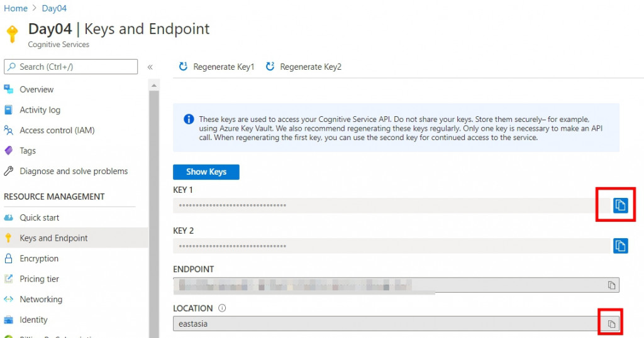Click the Regenerate Key1 button

[217, 67]
